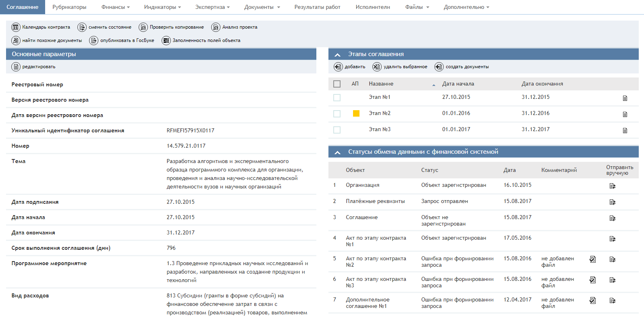Check the Этап №1 checkbox
Viewport: 644px width, 318px height.
click(337, 98)
